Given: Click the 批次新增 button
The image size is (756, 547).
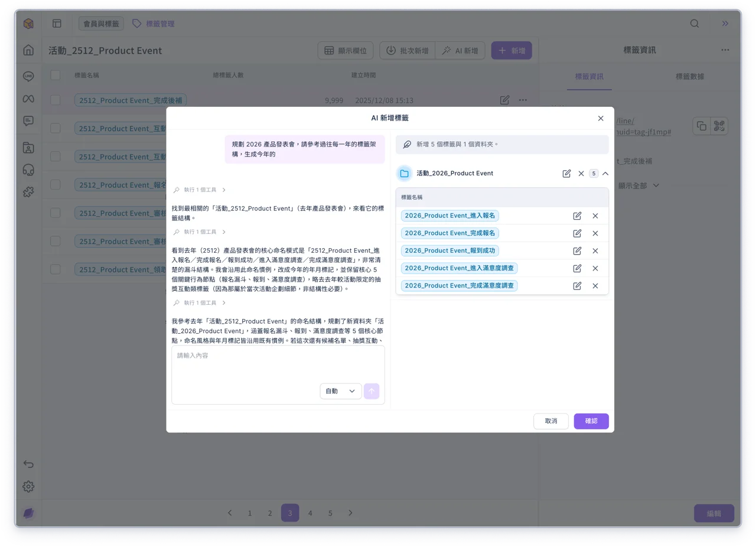Looking at the screenshot, I should click(x=408, y=51).
